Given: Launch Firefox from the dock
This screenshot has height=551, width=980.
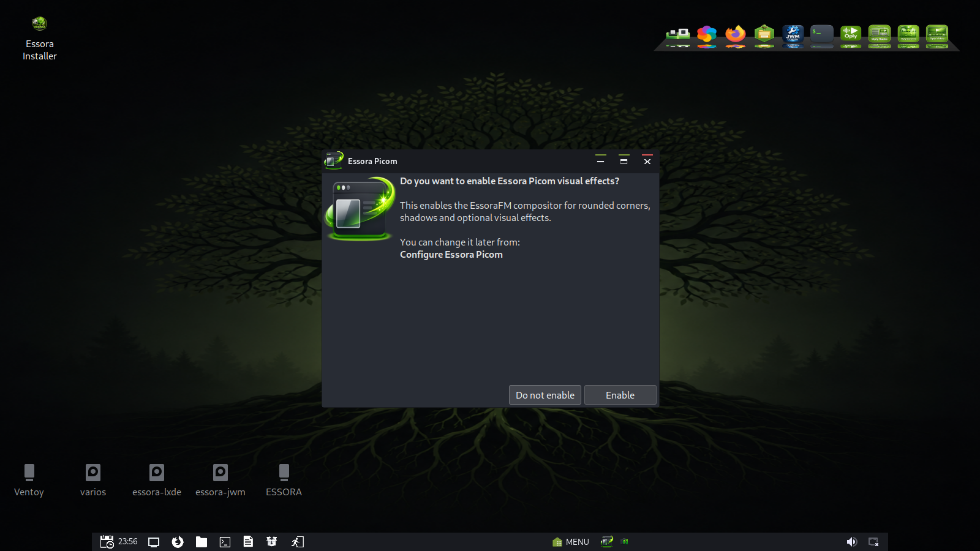Looking at the screenshot, I should (x=736, y=34).
